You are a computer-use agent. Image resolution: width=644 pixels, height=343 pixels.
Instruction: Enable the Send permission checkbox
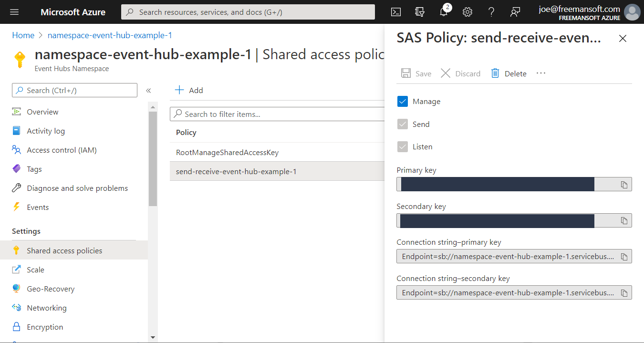coord(403,124)
